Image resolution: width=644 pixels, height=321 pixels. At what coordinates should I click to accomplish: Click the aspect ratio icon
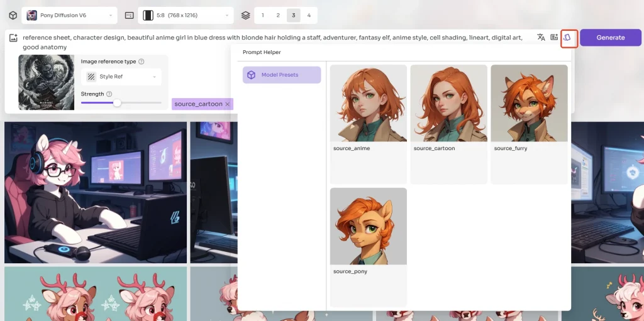(129, 16)
